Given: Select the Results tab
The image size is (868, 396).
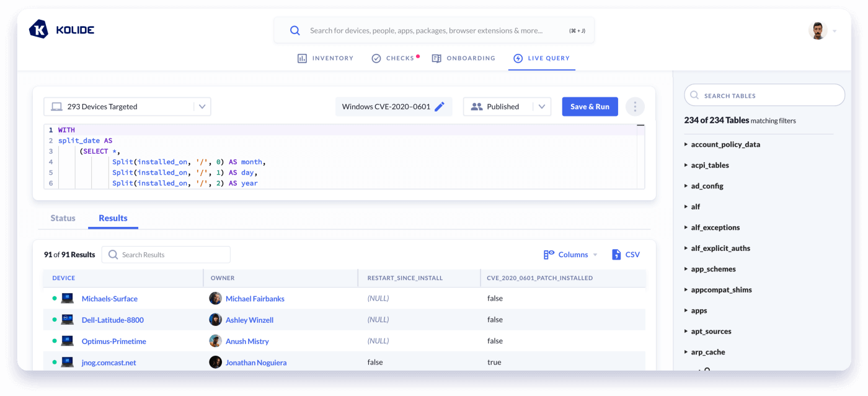Looking at the screenshot, I should coord(113,218).
